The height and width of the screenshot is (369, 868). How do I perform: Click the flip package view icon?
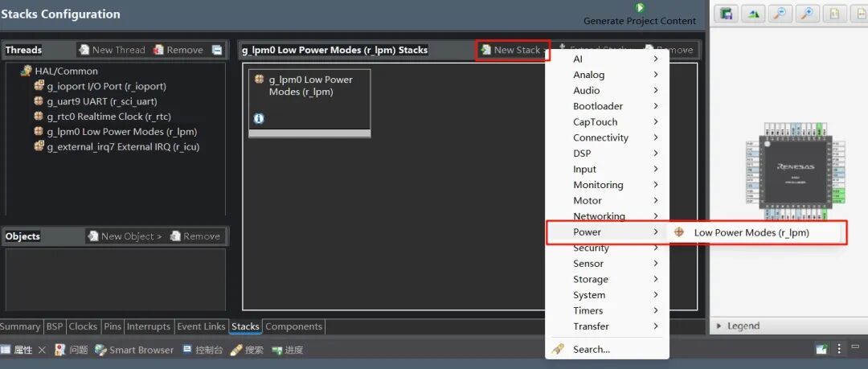coord(755,14)
